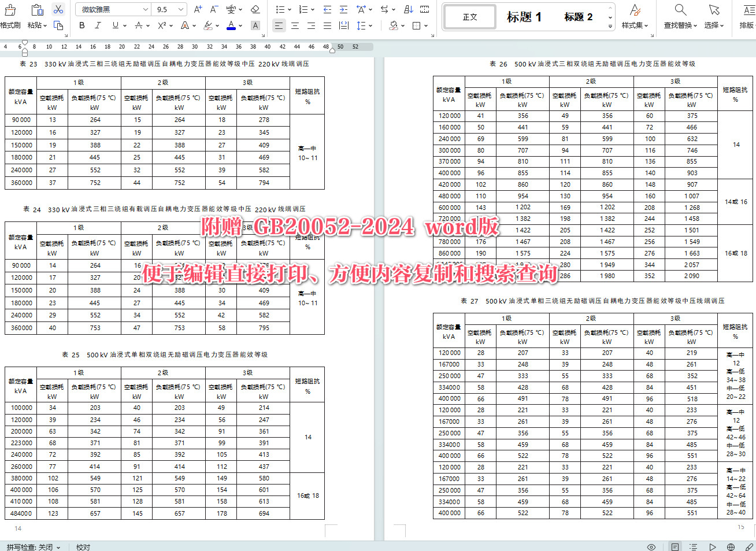Open Find and Replace (查找替换)
756x551 pixels.
680,16
